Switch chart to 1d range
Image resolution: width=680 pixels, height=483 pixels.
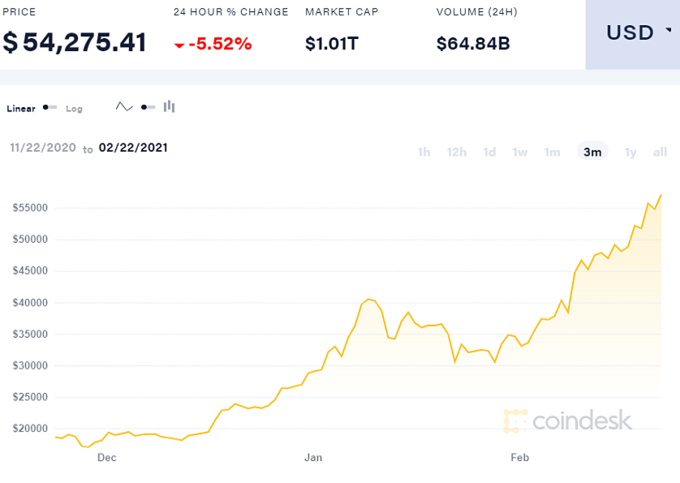489,152
